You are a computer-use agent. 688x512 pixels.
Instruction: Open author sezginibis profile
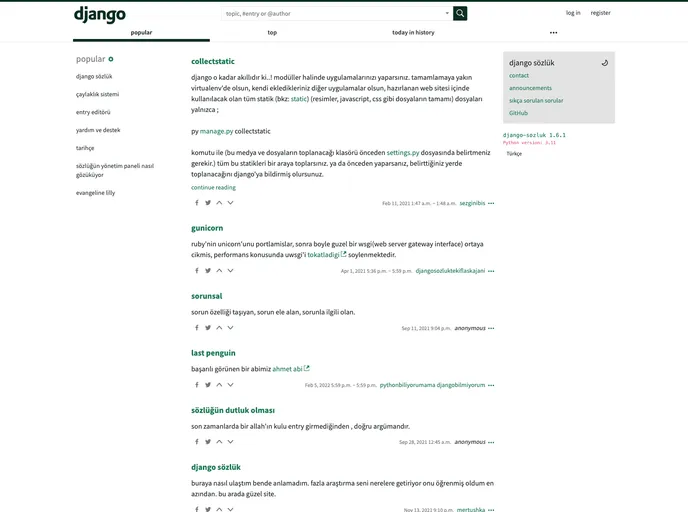(x=472, y=204)
